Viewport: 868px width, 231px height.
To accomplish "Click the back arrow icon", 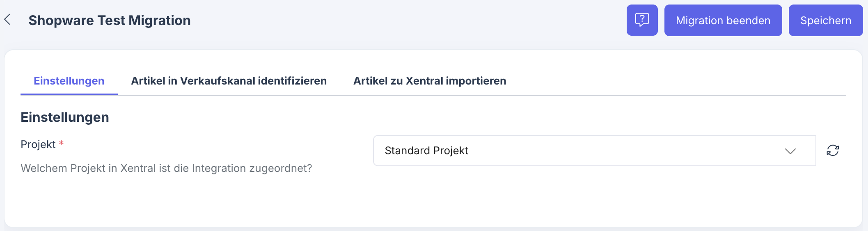I will (x=7, y=19).
